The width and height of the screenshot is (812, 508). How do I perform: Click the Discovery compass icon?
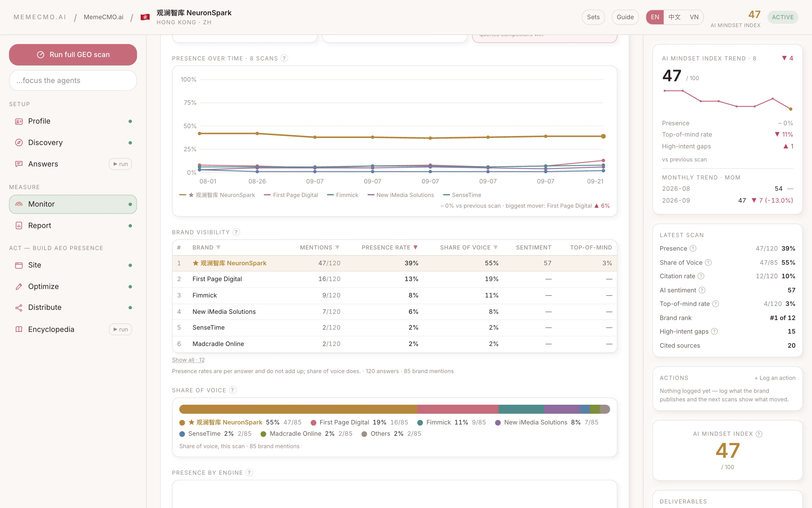19,143
